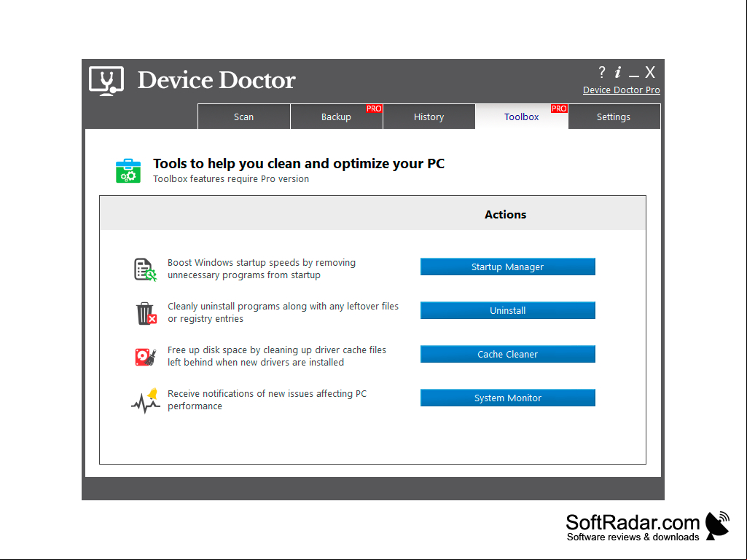Close the Device Doctor window
Image resolution: width=747 pixels, height=560 pixels.
650,72
